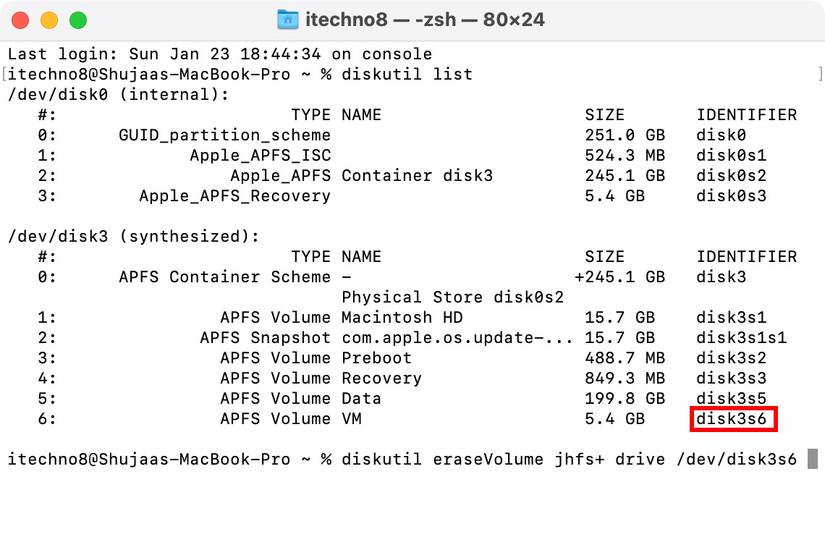
Task: Click the 'Apple_APFS_Recovery' type entry
Action: 235,196
